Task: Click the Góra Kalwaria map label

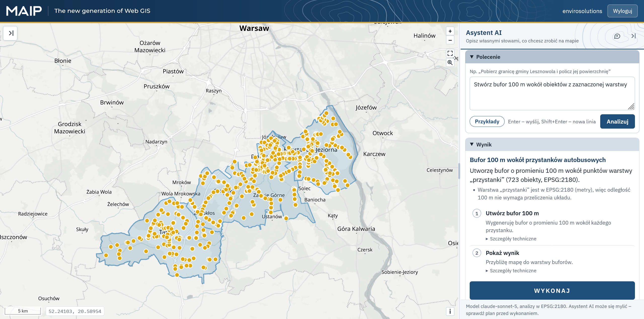Action: (356, 229)
